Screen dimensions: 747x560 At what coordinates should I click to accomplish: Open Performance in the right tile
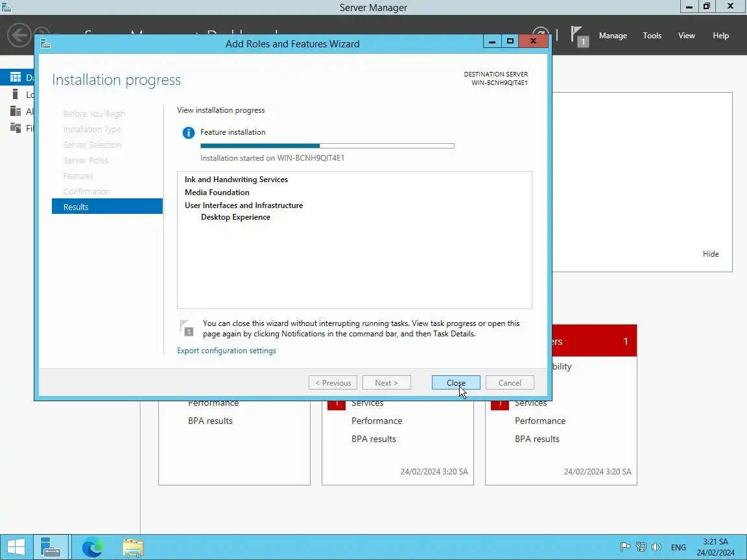539,421
